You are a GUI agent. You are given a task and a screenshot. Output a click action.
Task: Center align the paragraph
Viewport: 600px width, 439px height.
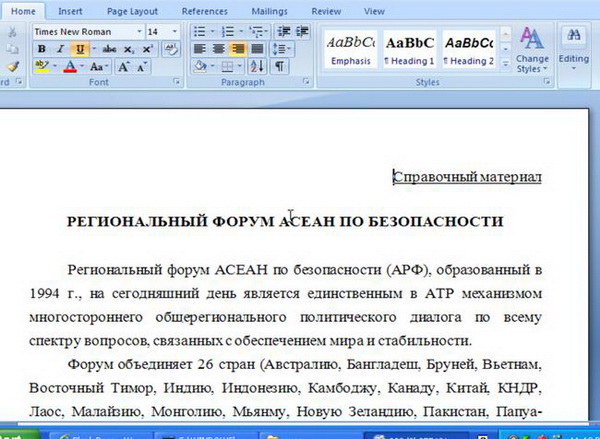pos(219,49)
